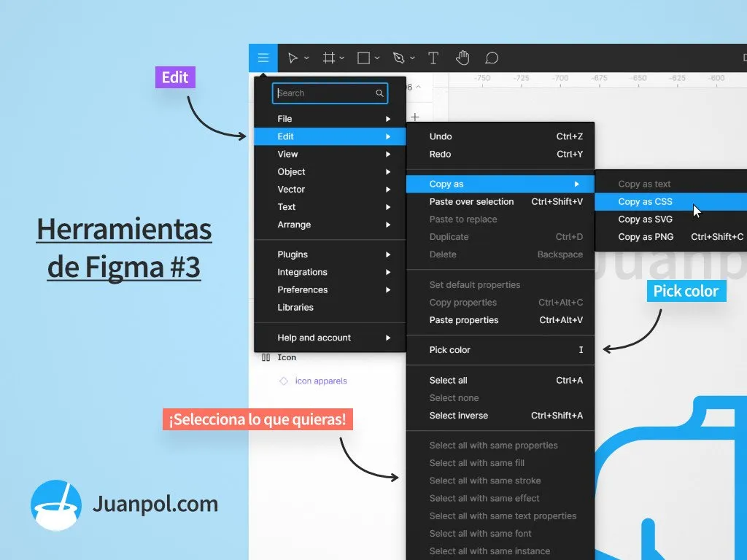Screen dimensions: 747x560
Task: Choose Paste over selection
Action: 500,201
